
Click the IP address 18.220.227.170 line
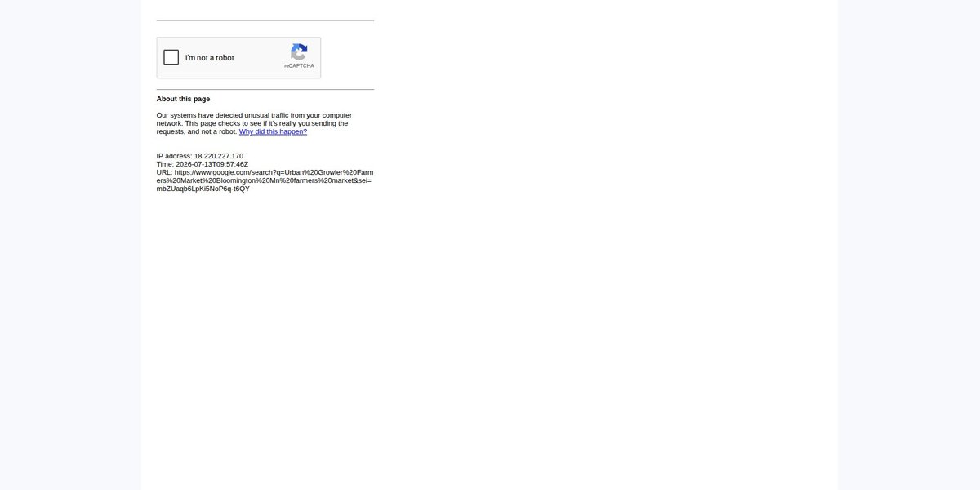pos(200,156)
